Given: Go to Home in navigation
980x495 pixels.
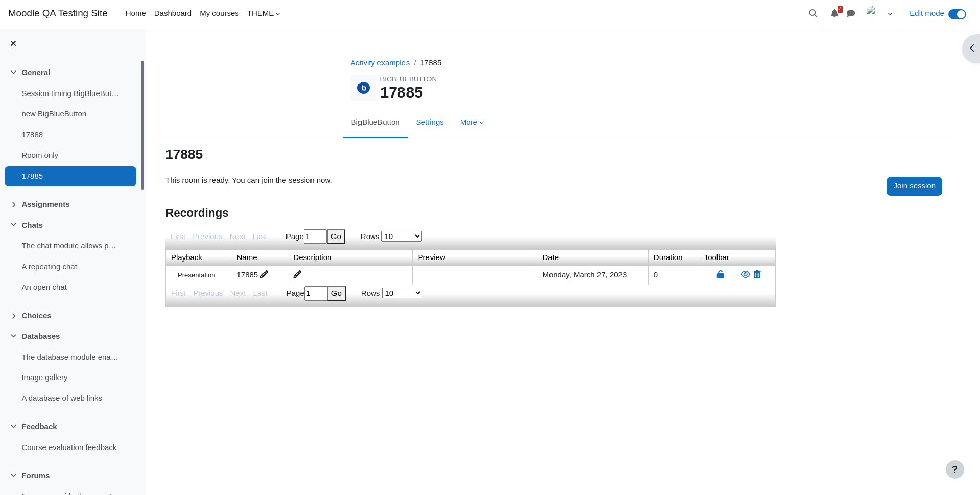Looking at the screenshot, I should 135,13.
